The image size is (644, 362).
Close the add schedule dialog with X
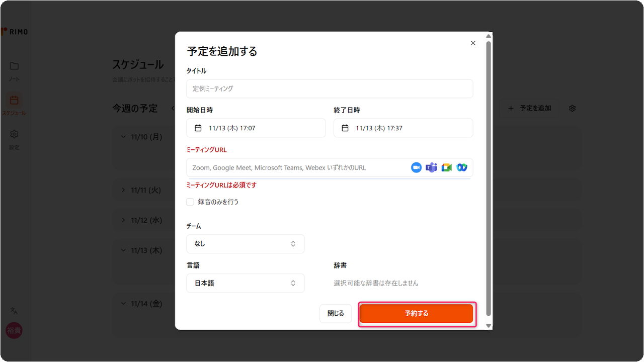tap(473, 43)
